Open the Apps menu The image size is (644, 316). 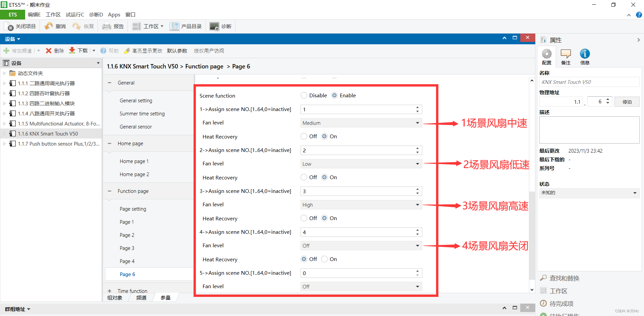114,15
